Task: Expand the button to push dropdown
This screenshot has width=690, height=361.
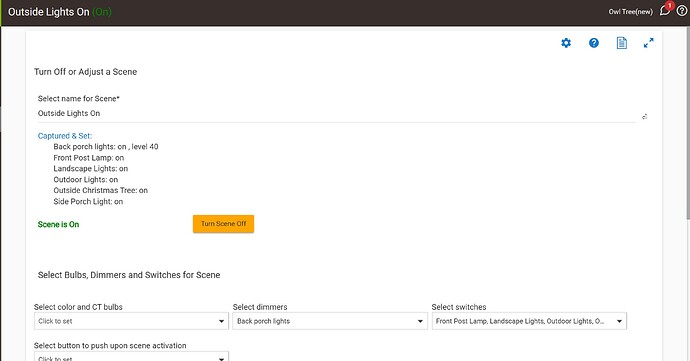Action: click(x=131, y=356)
